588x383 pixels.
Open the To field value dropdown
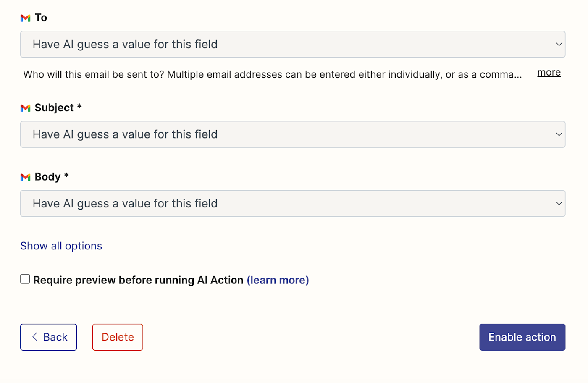pos(292,45)
